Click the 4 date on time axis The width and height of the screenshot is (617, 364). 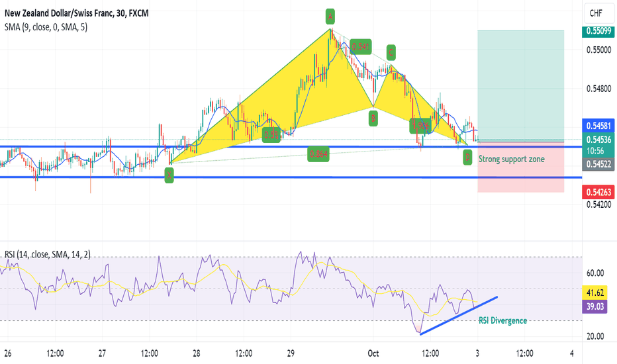tap(571, 353)
